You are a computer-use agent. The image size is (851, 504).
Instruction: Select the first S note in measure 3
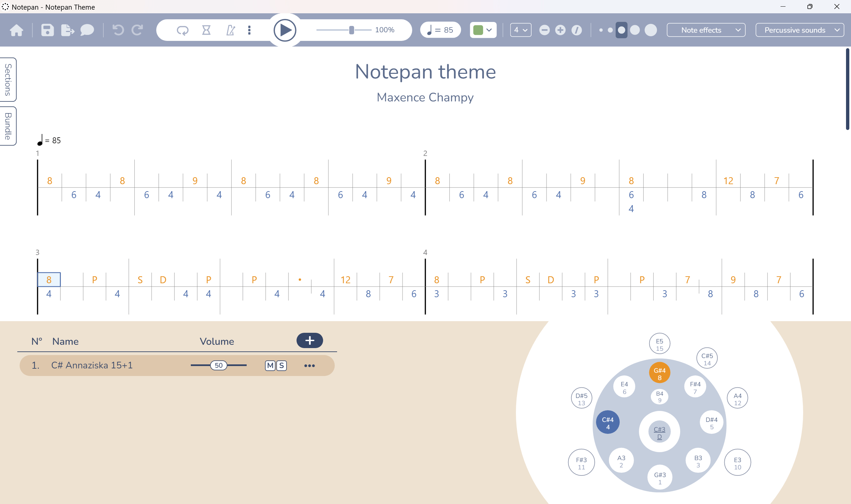(140, 280)
